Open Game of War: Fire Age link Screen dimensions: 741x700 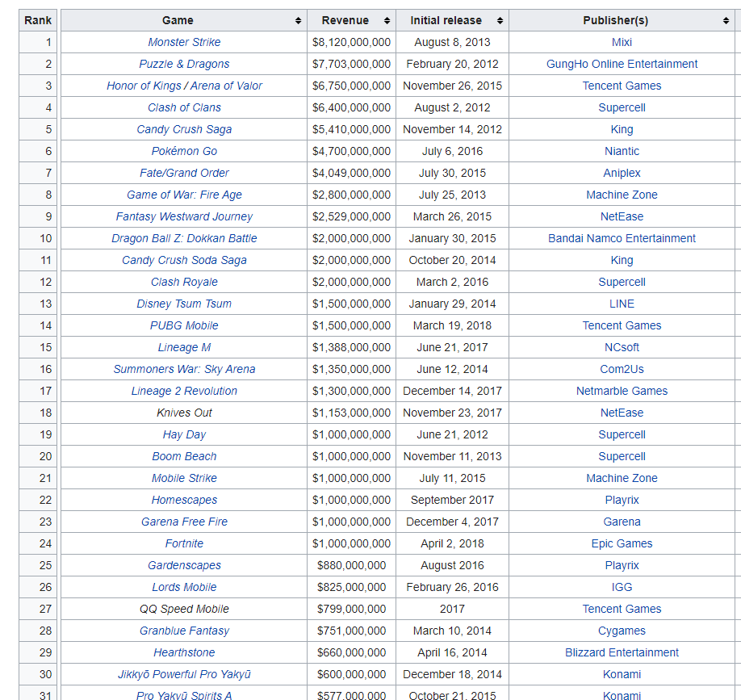coord(184,195)
